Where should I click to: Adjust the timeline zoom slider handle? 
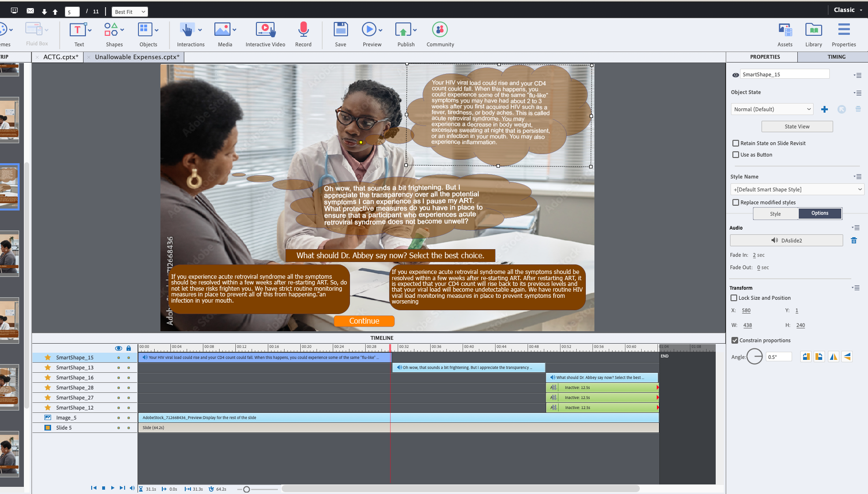[246, 489]
